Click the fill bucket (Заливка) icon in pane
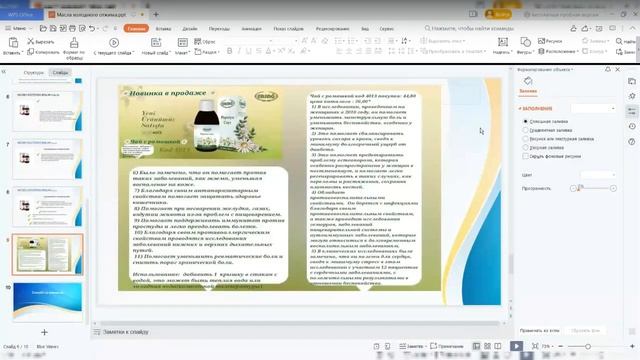Screen dimensions: 640x360 [x=528, y=81]
